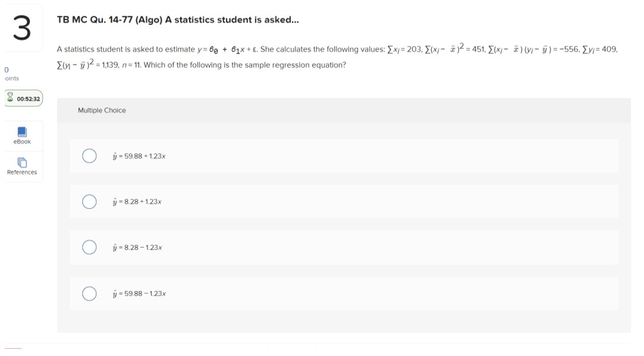Viewport: 644px width, 356px height.
Task: Click the Multiple Choice section header
Action: tap(102, 110)
